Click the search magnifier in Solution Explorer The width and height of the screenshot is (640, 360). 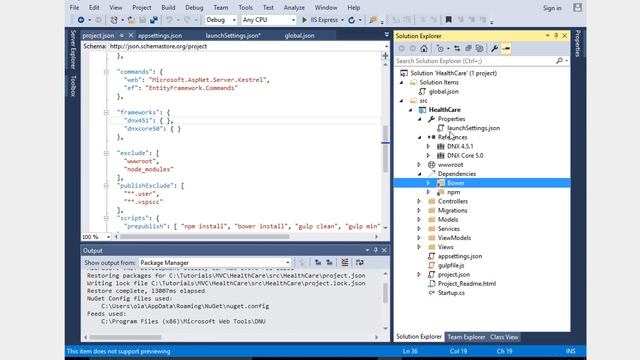[x=559, y=61]
